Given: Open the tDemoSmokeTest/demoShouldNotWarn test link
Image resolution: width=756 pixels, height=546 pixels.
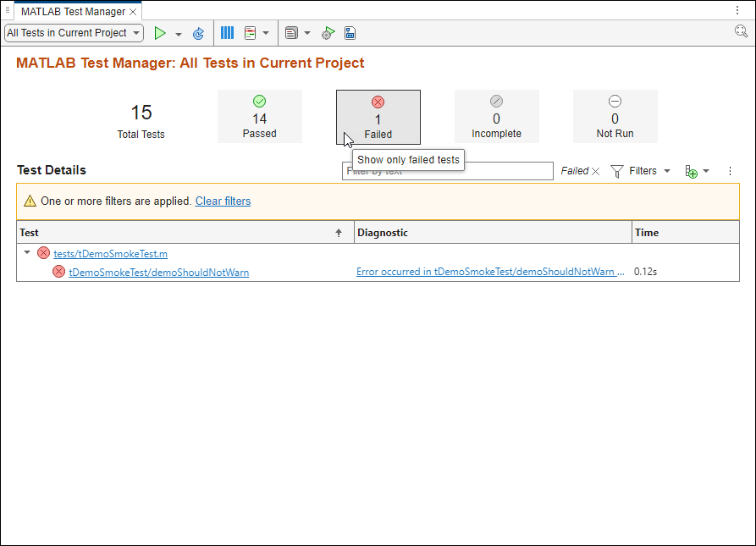Looking at the screenshot, I should (x=158, y=273).
